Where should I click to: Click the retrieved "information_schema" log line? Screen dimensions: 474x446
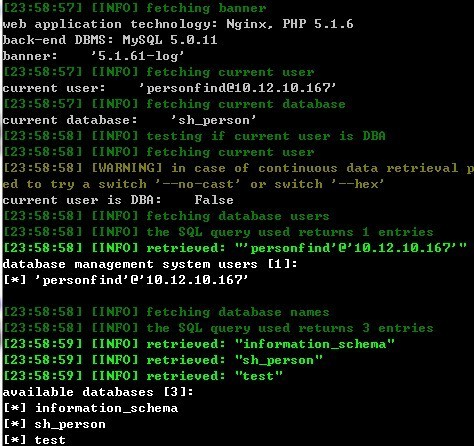point(199,344)
